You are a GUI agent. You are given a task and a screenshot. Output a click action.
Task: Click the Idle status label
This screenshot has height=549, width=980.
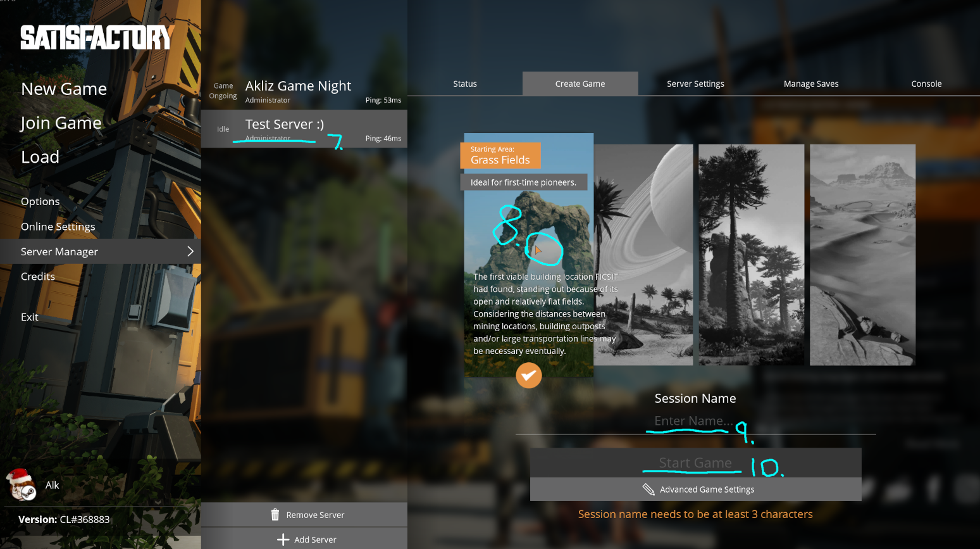coord(223,129)
